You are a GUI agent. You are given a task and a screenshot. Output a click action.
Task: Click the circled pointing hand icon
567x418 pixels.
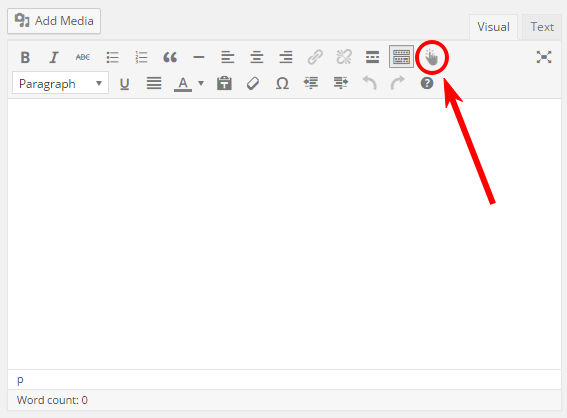431,57
